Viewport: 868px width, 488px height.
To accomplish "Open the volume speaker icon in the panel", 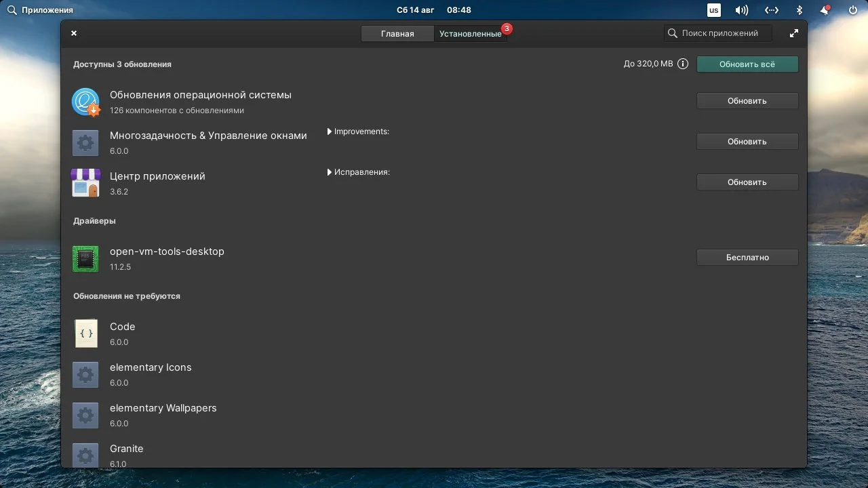I will [x=741, y=9].
